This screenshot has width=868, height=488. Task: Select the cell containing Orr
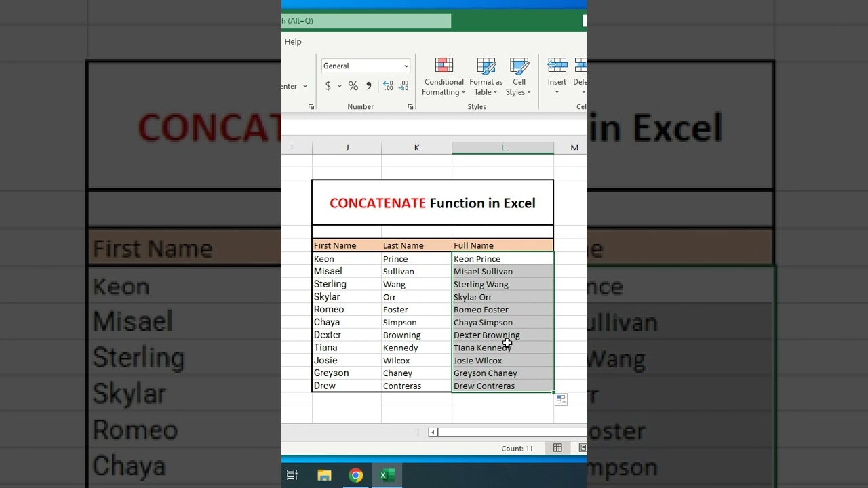click(x=416, y=297)
